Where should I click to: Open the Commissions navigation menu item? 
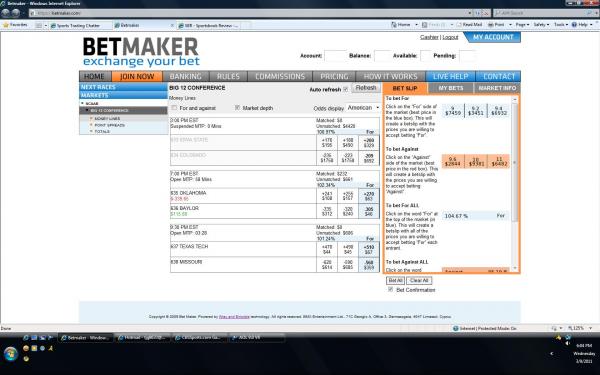(280, 77)
